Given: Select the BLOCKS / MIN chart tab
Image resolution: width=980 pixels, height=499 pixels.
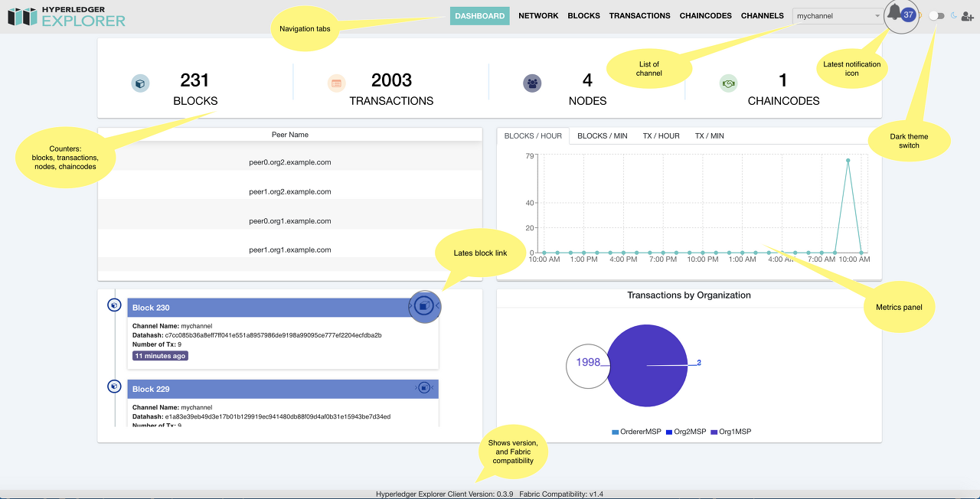Looking at the screenshot, I should click(603, 136).
